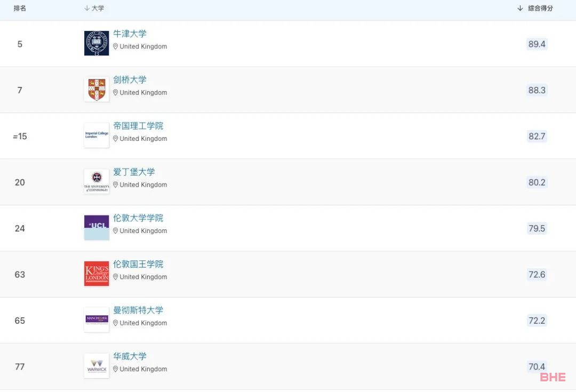This screenshot has height=392, width=576.
Task: Open the 华威大学 link
Action: (x=130, y=356)
